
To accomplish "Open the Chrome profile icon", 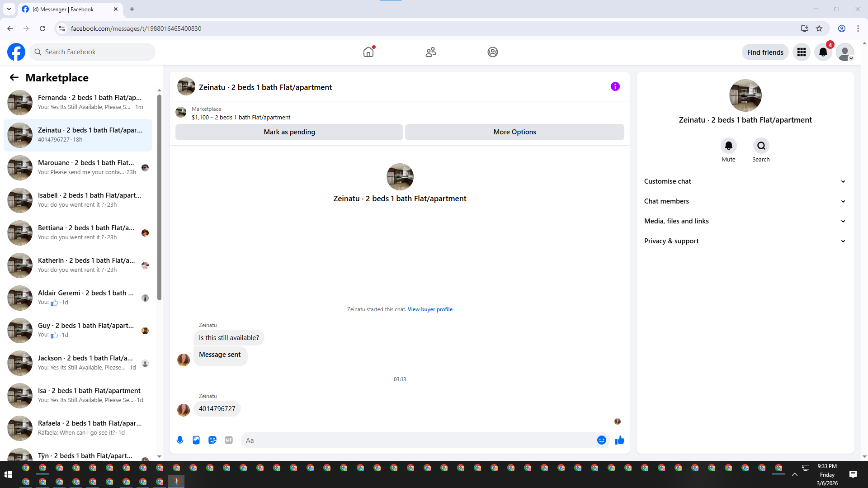I will [842, 28].
